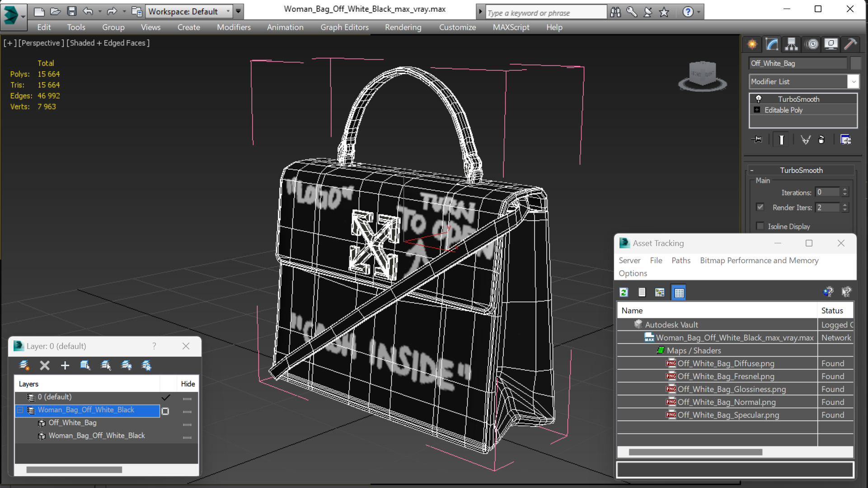Collapse the TurboSmooth rollout
The image size is (868, 488).
[x=752, y=170]
